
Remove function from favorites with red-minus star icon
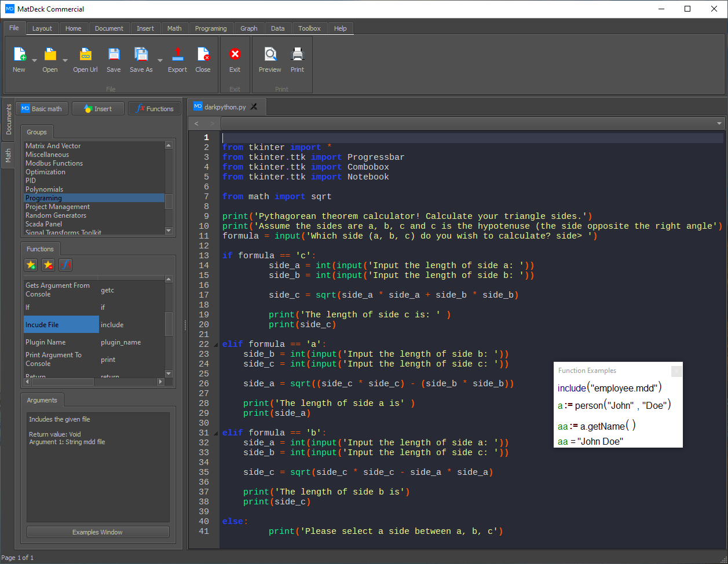pos(48,265)
